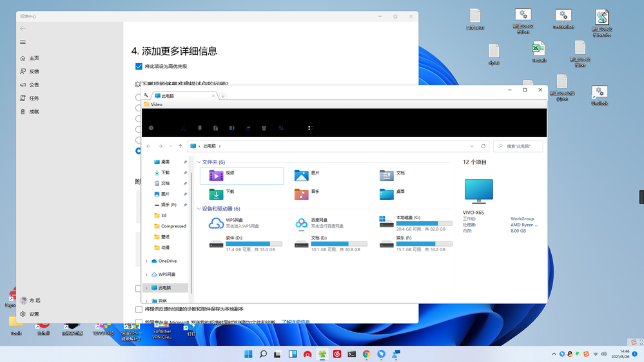644x362 pixels.
Task: Click the wrench settings icon left of the tabs
Action: coord(146,95)
